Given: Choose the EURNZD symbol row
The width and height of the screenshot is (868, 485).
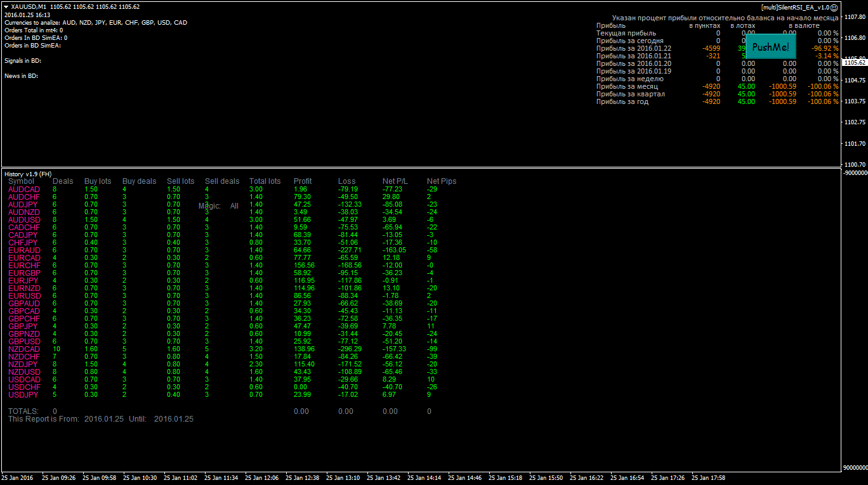Looking at the screenshot, I should (x=24, y=288).
